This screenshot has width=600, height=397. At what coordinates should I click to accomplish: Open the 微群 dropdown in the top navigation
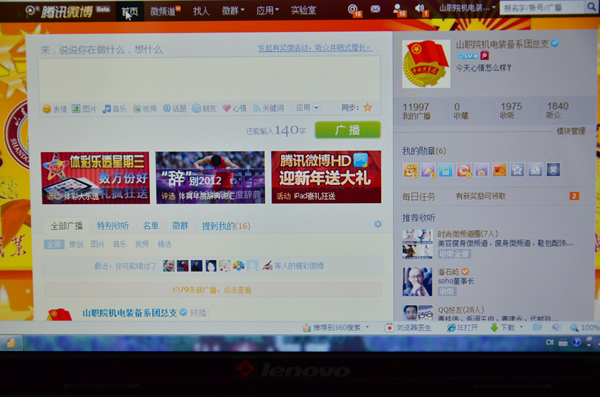(x=233, y=11)
